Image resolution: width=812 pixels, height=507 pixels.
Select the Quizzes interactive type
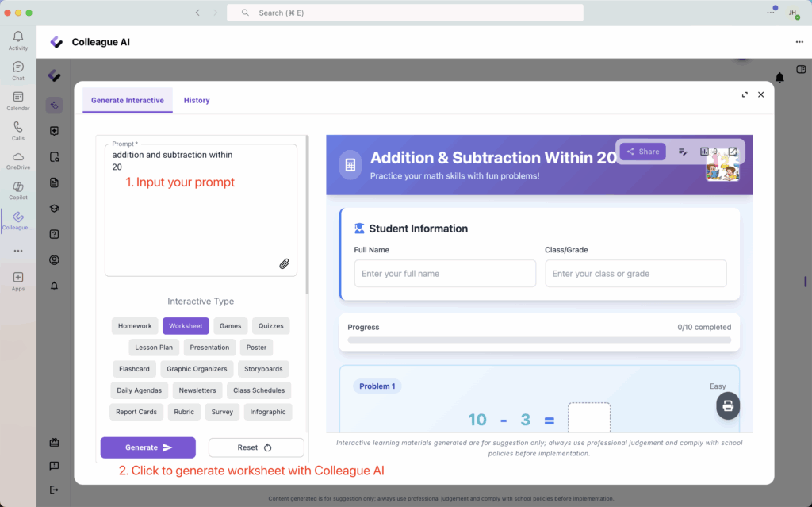coord(270,326)
